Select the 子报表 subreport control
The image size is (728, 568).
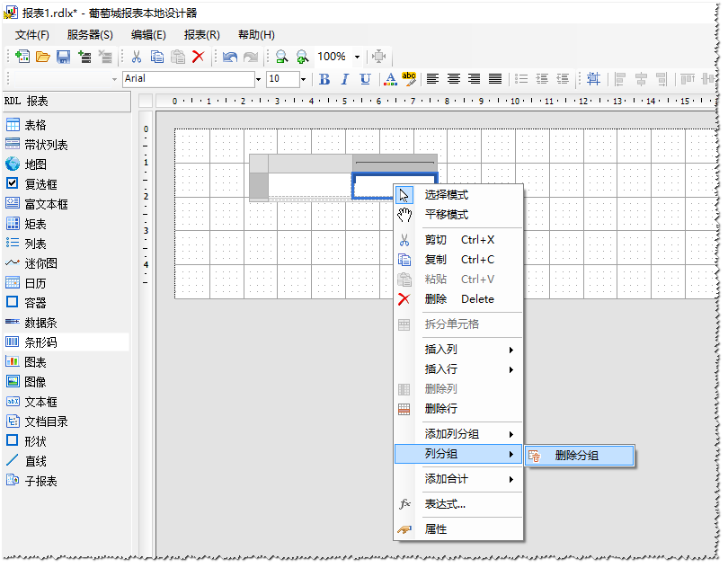pos(66,481)
